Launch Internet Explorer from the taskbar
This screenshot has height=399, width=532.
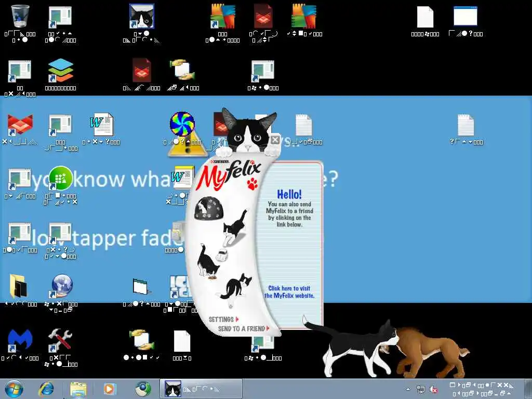(46, 389)
